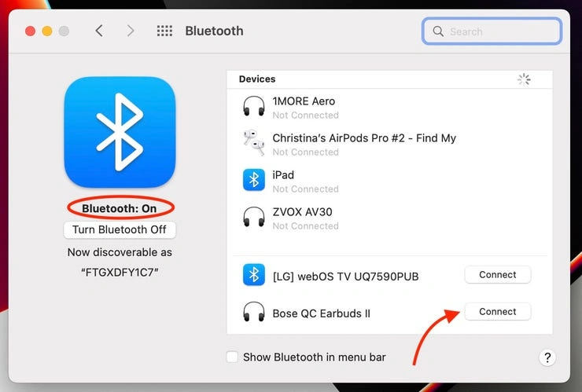Click the Bluetooth icon beside LG webOS TV
This screenshot has width=582, height=392.
click(254, 275)
